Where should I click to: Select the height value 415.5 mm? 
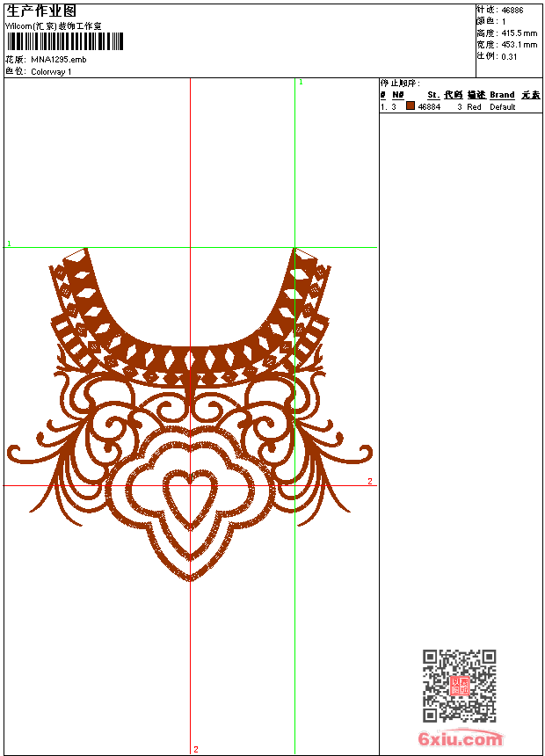[x=519, y=33]
